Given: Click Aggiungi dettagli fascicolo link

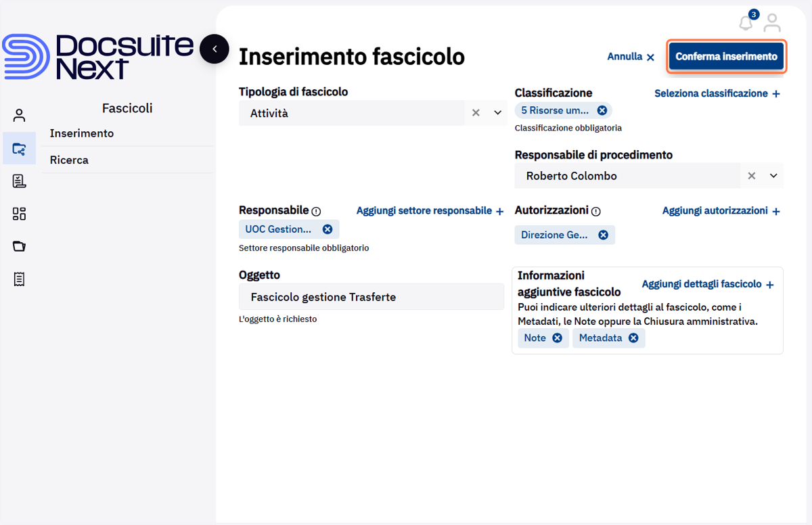Looking at the screenshot, I should (708, 284).
